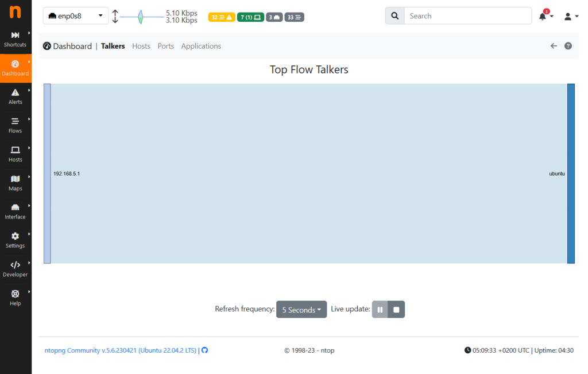Open the enp0s8 interface selector dropdown
This screenshot has width=588, height=374.
tap(75, 15)
